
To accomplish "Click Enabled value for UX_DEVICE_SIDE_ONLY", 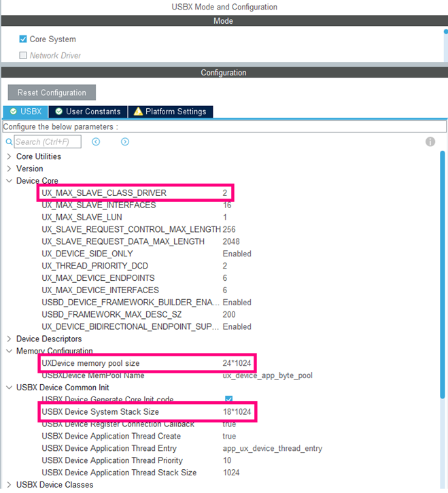I will 237,254.
